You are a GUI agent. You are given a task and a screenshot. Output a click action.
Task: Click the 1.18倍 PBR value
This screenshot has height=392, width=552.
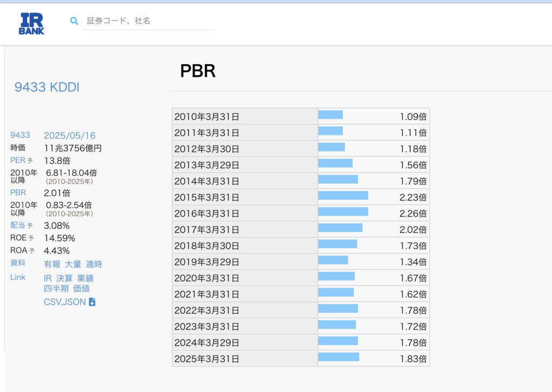click(x=413, y=149)
